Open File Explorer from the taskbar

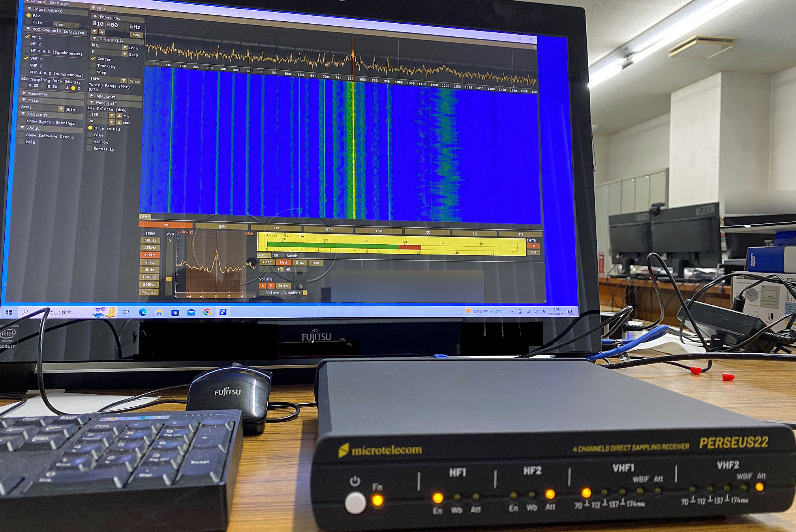[x=159, y=312]
